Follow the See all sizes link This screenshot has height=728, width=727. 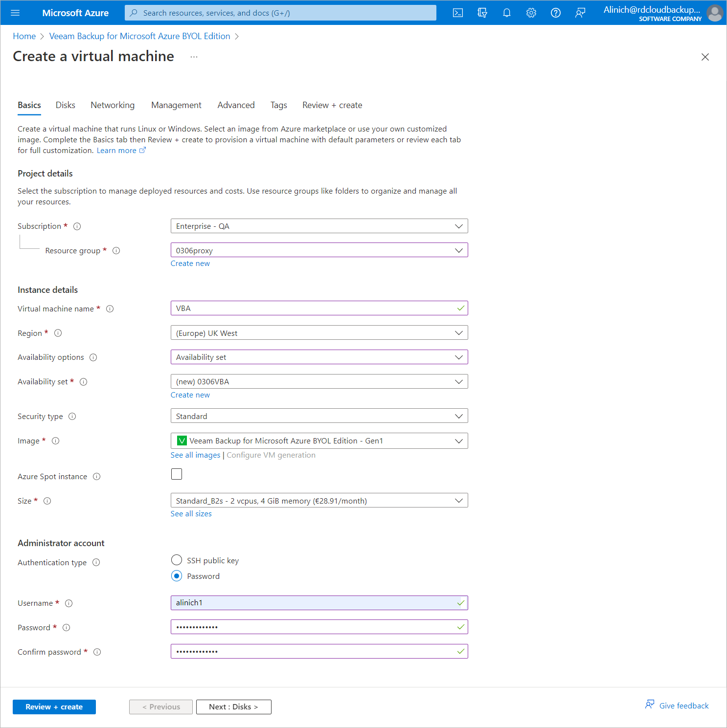[x=191, y=514]
